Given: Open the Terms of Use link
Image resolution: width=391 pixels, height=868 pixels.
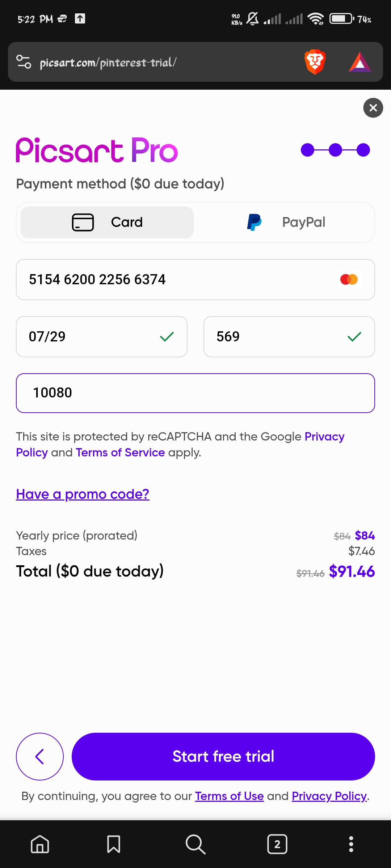Looking at the screenshot, I should 229,796.
